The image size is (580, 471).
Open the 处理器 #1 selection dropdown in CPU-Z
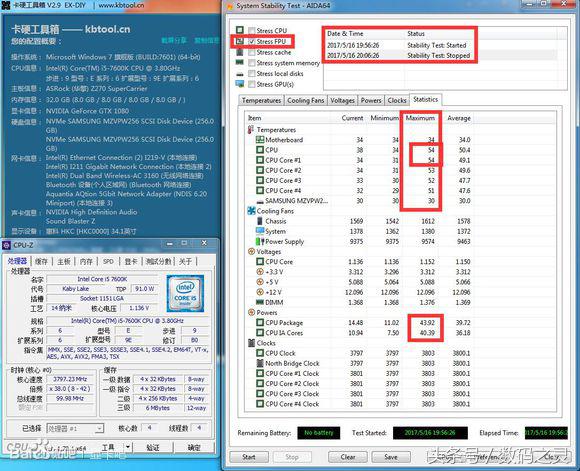pyautogui.click(x=75, y=428)
